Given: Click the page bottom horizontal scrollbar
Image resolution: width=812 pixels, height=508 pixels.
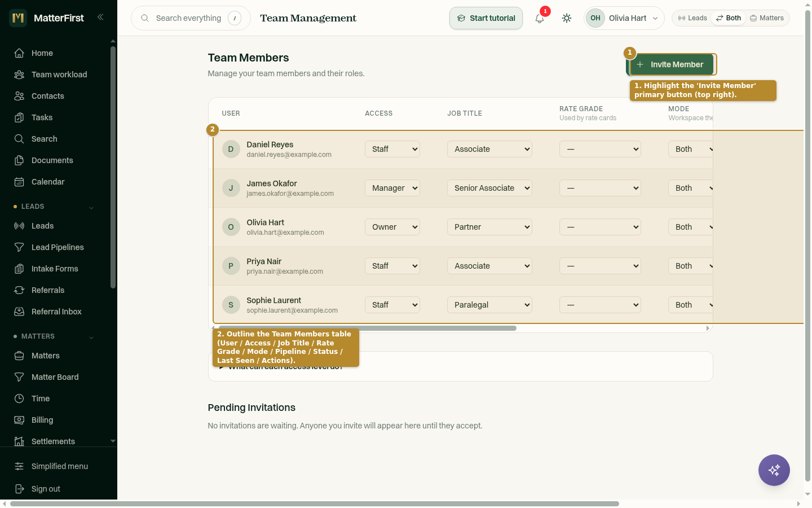Looking at the screenshot, I should pos(315,503).
